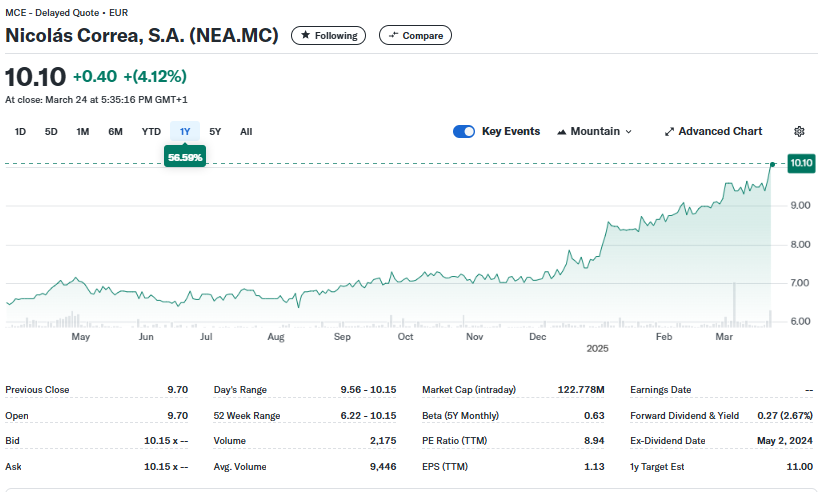Choose the 1Y range tab
Screen dimensions: 835x492
185,132
